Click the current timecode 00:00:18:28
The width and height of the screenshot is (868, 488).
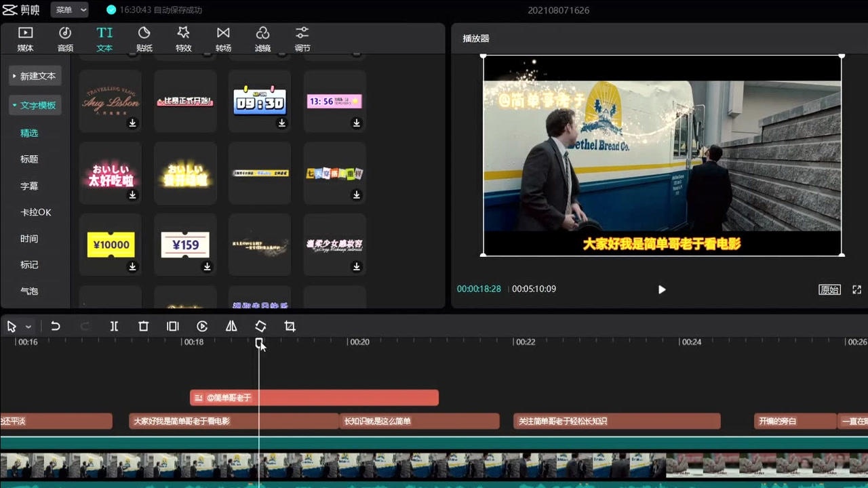coord(479,289)
